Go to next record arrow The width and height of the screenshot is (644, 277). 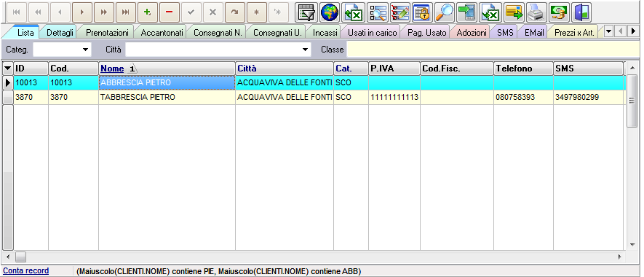point(82,12)
